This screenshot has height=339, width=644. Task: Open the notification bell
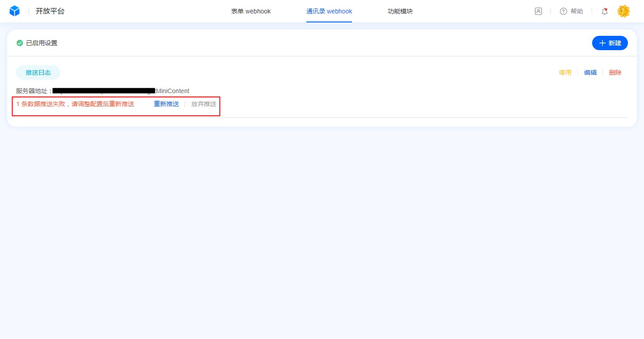tap(605, 11)
